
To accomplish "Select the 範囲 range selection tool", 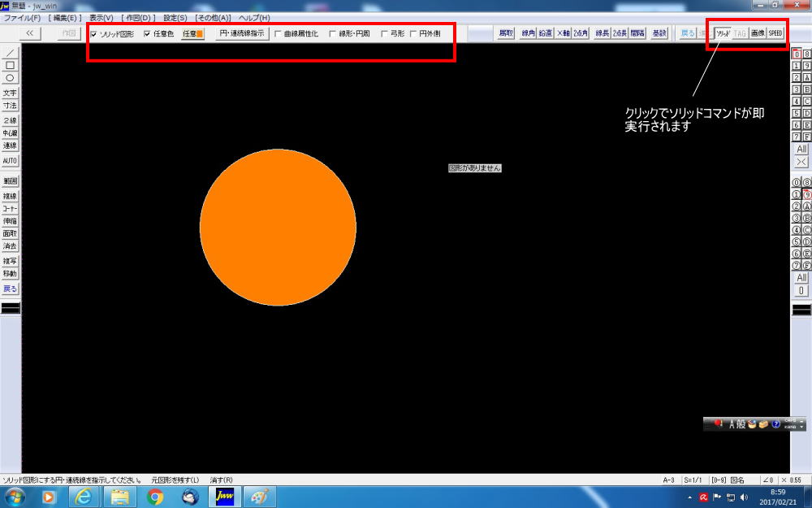I will click(x=10, y=180).
